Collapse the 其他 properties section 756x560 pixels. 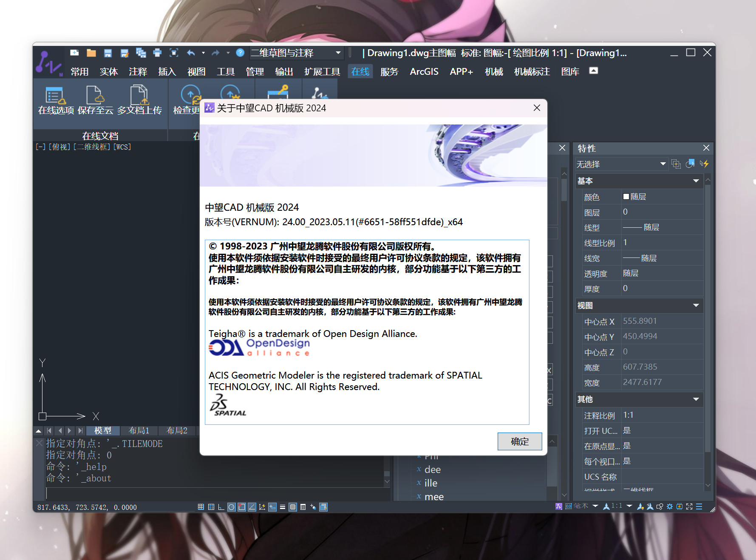pos(696,399)
